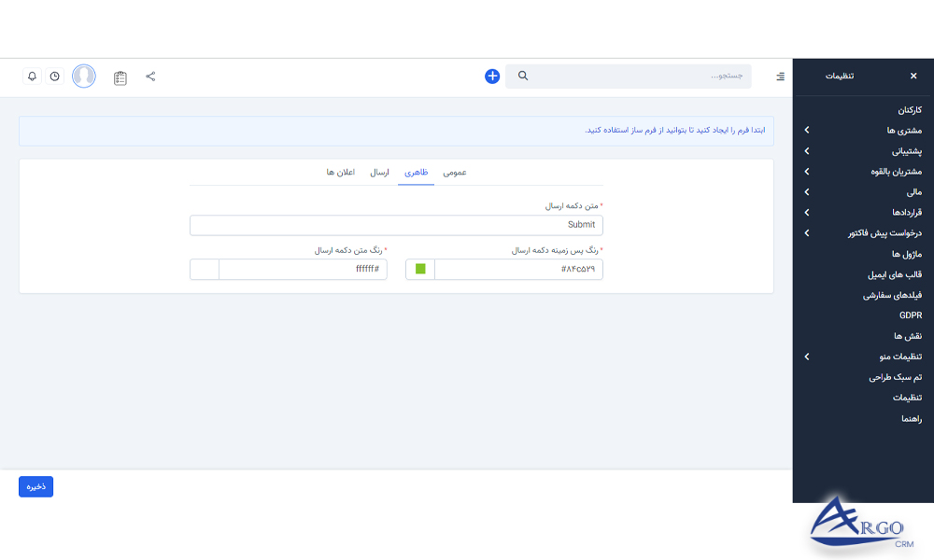The image size is (934, 560).
Task: Click the history clock icon
Action: (x=54, y=77)
